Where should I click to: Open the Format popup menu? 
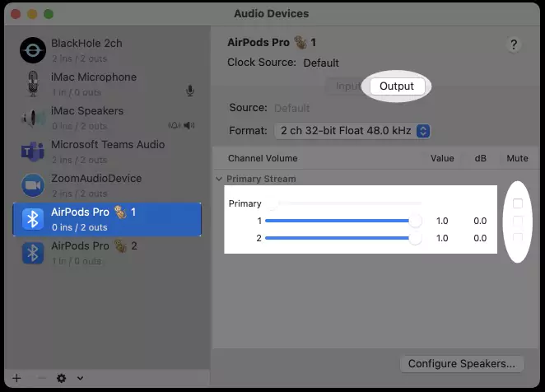(x=352, y=131)
